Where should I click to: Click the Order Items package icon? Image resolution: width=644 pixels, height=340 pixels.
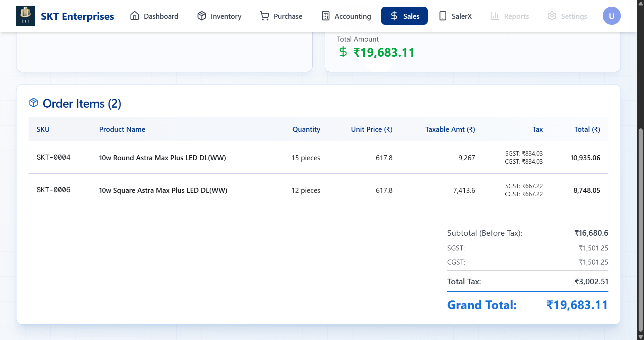click(x=34, y=103)
